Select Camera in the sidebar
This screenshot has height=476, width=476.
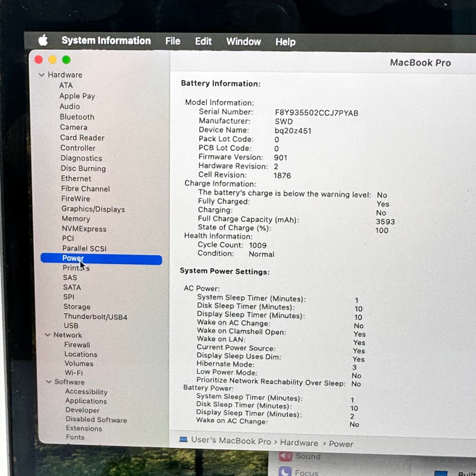pyautogui.click(x=74, y=127)
